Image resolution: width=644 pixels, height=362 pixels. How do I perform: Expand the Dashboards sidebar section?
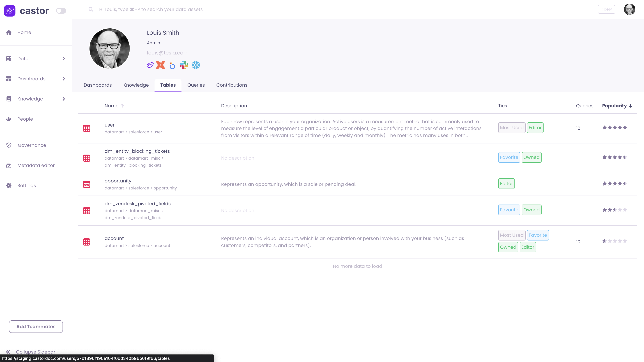pos(63,79)
